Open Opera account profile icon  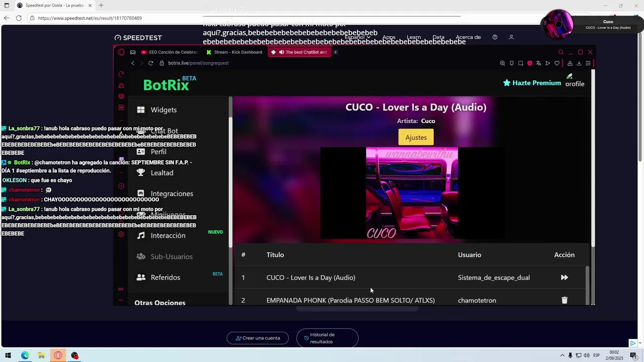tap(570, 63)
